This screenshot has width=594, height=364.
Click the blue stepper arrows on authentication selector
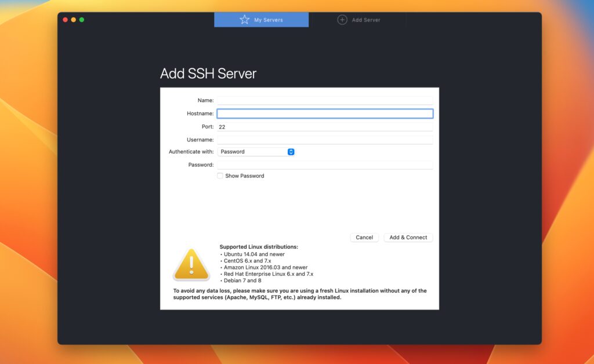pos(291,151)
